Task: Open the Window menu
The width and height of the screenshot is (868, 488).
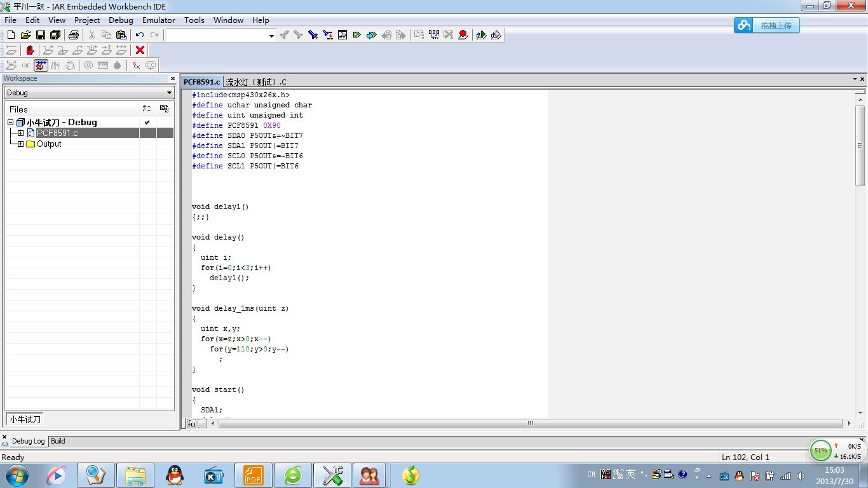Action: click(x=229, y=20)
